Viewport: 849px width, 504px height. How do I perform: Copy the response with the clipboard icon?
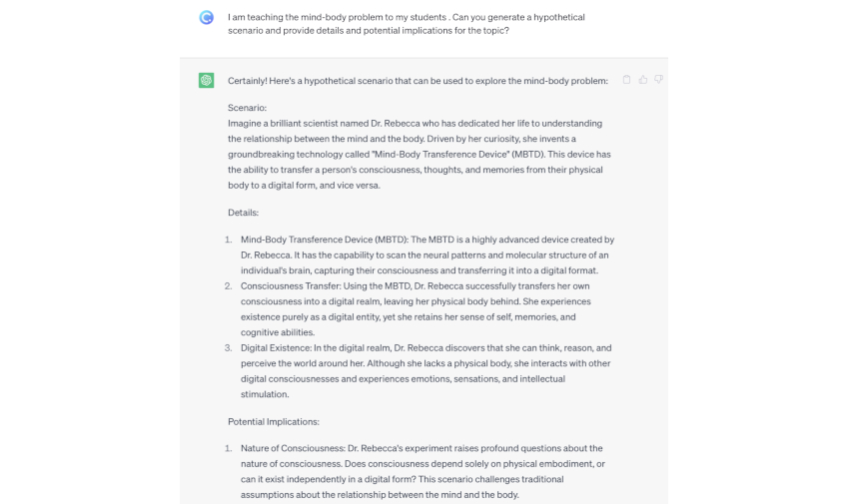click(x=626, y=80)
